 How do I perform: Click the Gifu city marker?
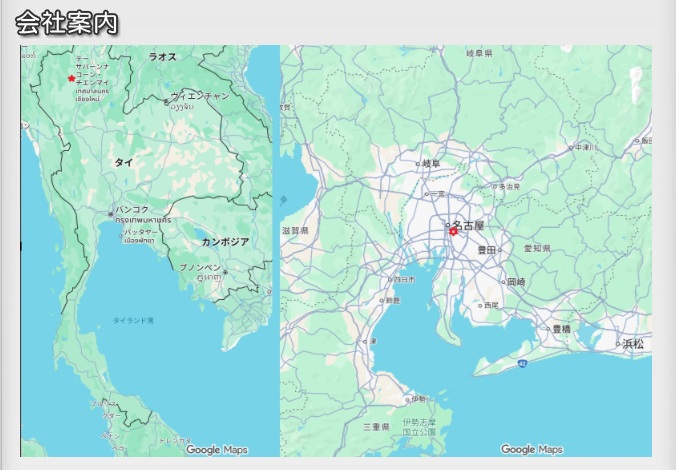click(420, 163)
